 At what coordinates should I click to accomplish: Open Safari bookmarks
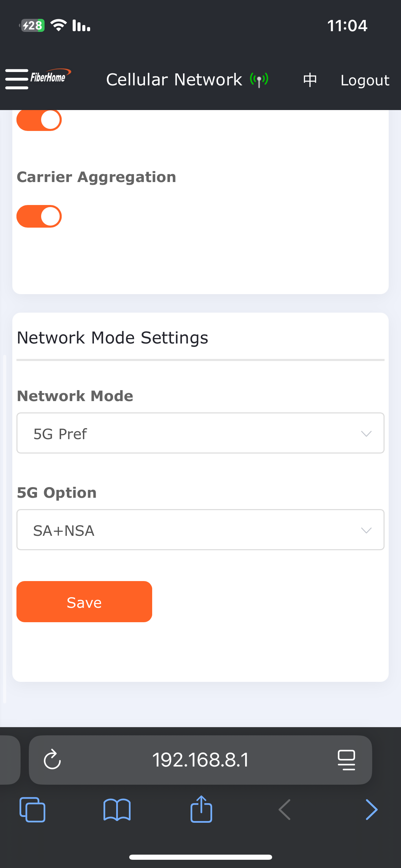[x=117, y=810]
